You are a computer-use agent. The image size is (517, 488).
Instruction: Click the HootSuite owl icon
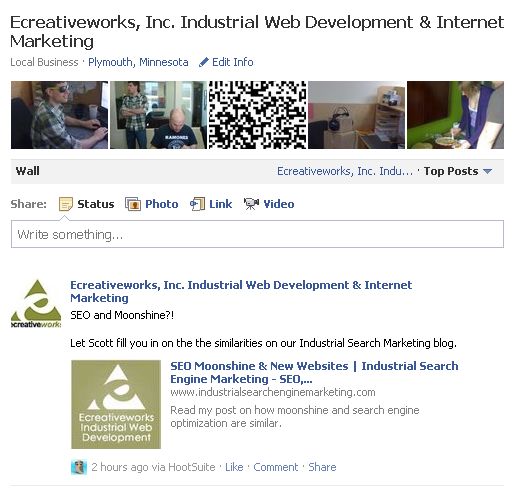click(x=79, y=467)
